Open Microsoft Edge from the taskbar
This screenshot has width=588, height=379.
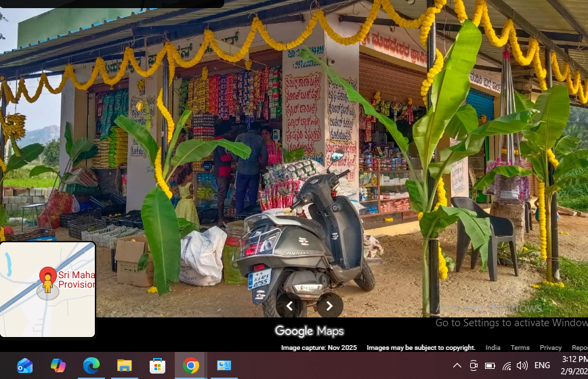pos(91,365)
